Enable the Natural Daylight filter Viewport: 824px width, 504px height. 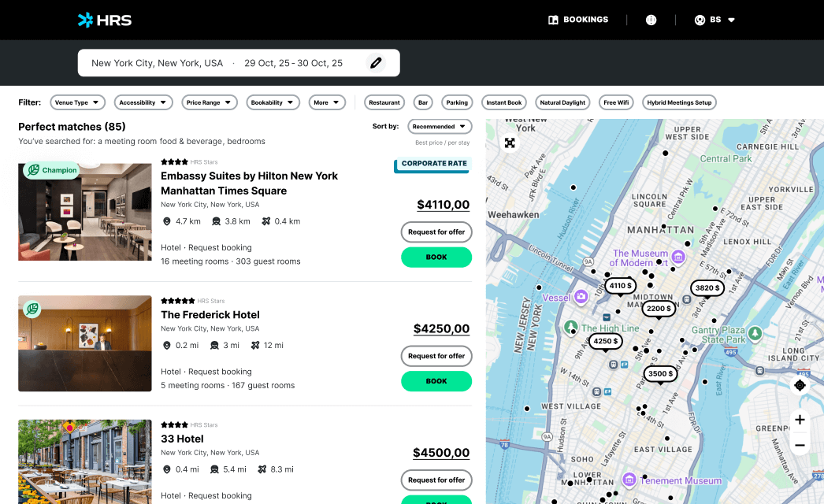[562, 102]
